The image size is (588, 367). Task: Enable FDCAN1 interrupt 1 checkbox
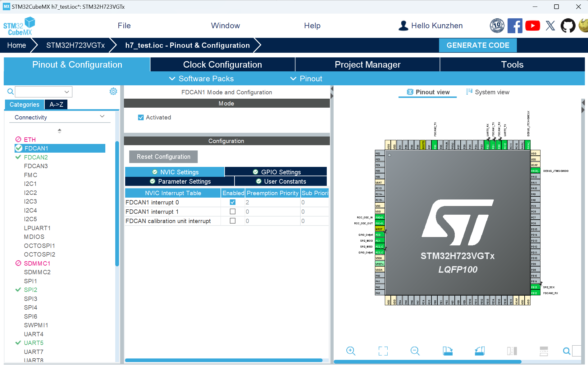point(232,212)
